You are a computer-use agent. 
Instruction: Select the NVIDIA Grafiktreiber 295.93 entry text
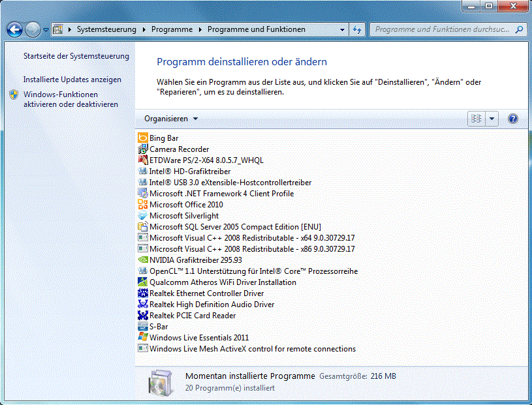tap(196, 260)
